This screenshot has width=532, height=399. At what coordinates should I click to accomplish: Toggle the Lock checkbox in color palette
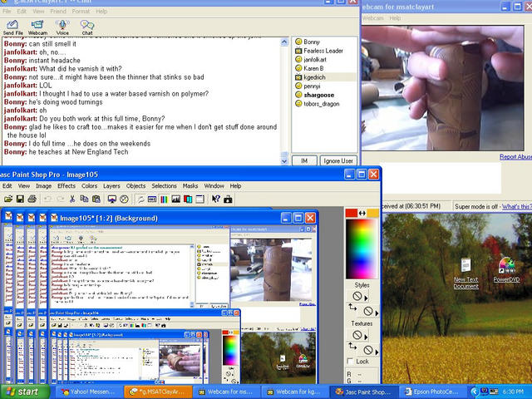coord(351,362)
